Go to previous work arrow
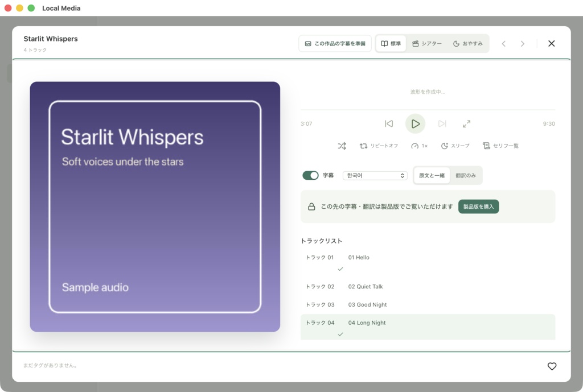The width and height of the screenshot is (583, 392). pos(504,44)
